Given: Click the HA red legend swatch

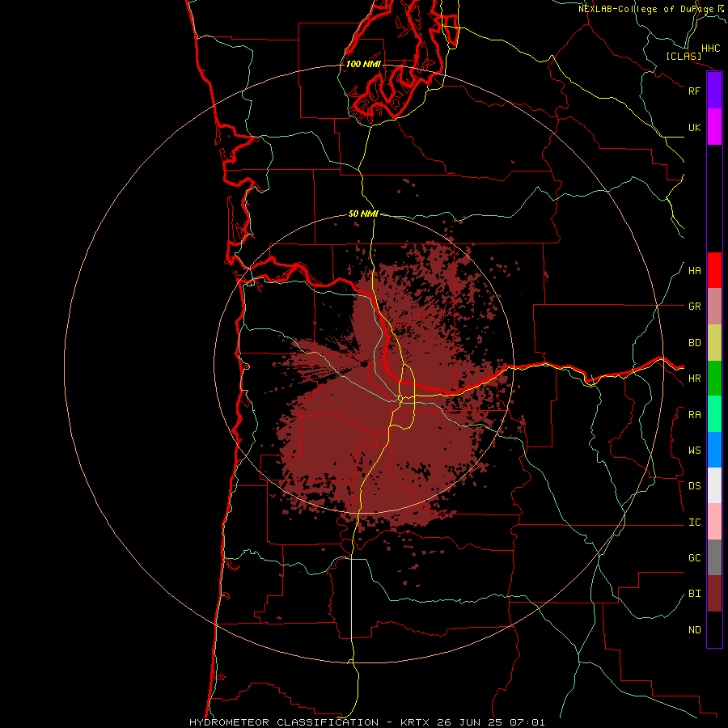Looking at the screenshot, I should (x=714, y=270).
